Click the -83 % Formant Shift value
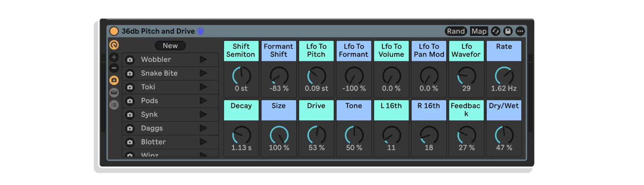The height and width of the screenshot is (185, 644). point(279,88)
